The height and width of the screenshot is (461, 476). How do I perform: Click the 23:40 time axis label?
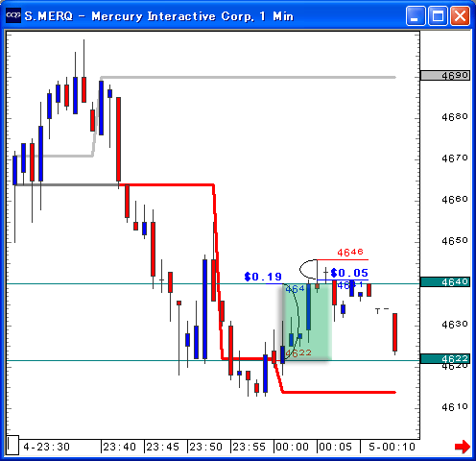point(120,447)
